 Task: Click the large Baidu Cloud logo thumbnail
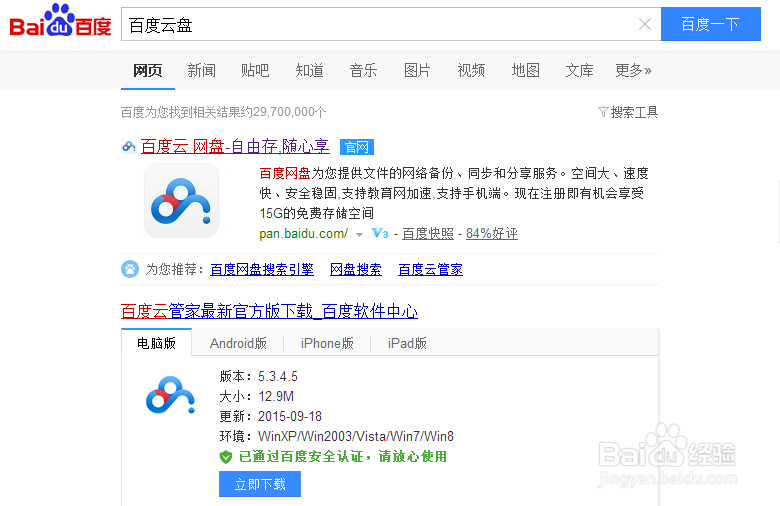coord(181,201)
